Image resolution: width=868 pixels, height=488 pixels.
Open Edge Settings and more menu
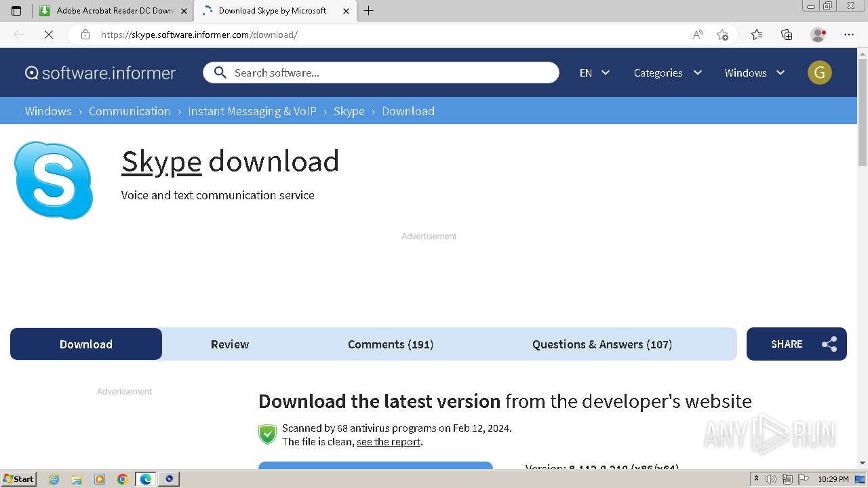(849, 35)
